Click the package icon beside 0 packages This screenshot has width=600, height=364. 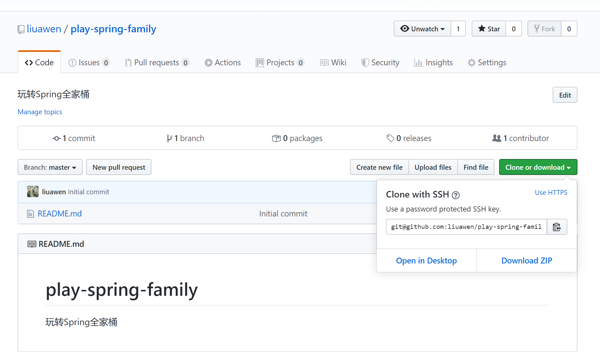coord(276,138)
